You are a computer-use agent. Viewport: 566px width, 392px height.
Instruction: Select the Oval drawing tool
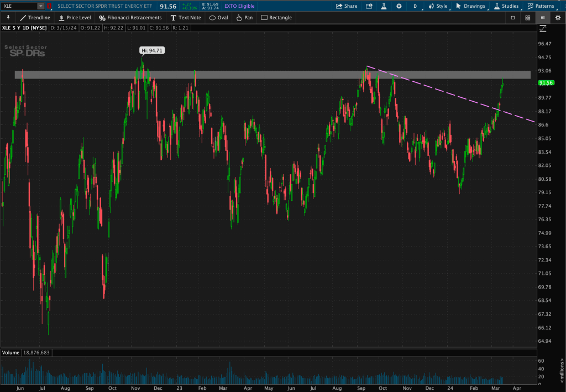[218, 18]
